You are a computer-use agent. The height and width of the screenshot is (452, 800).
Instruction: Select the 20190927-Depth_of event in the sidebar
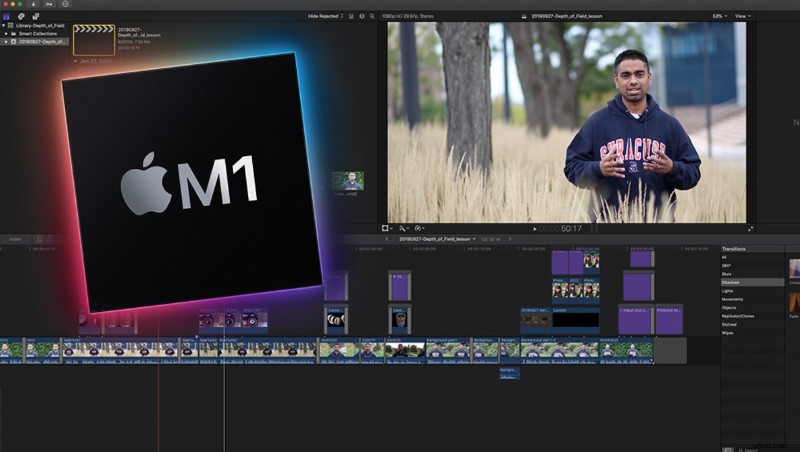click(x=35, y=41)
